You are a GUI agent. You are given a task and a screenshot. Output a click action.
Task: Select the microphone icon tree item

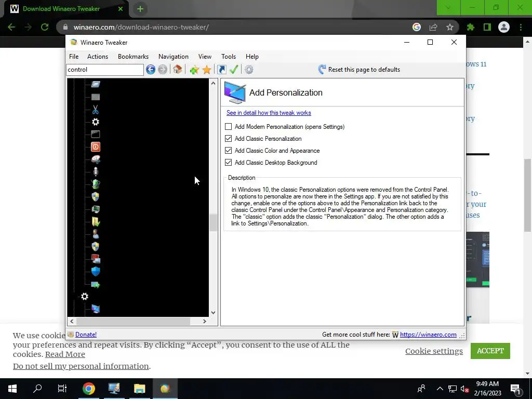pos(96,171)
